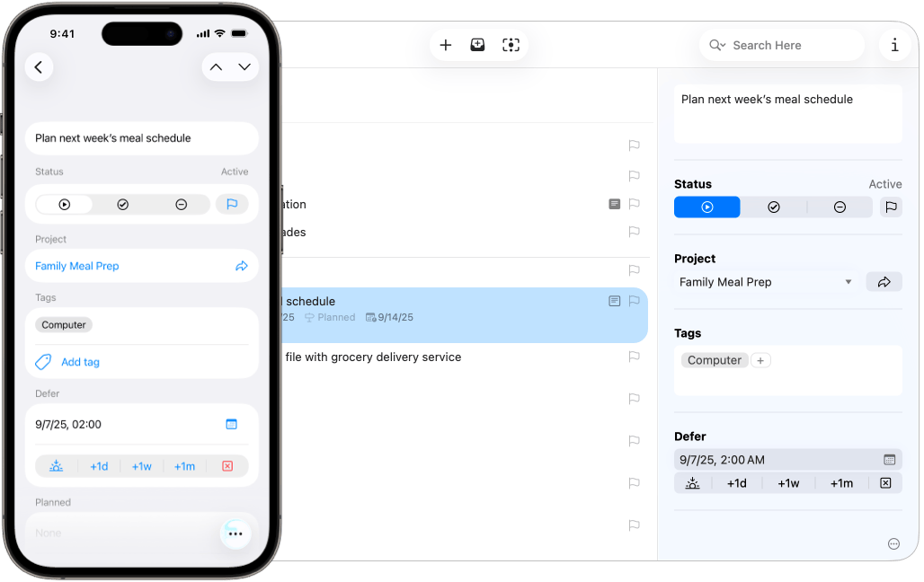Viewport: 924px width, 582px height.
Task: Click the sunrise defer-to-morning icon
Action: (x=692, y=482)
